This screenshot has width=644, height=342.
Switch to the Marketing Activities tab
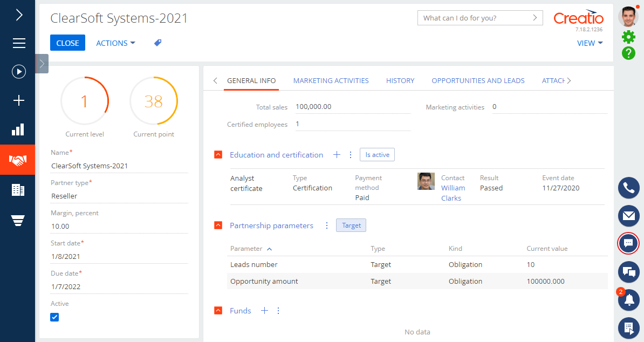tap(331, 81)
